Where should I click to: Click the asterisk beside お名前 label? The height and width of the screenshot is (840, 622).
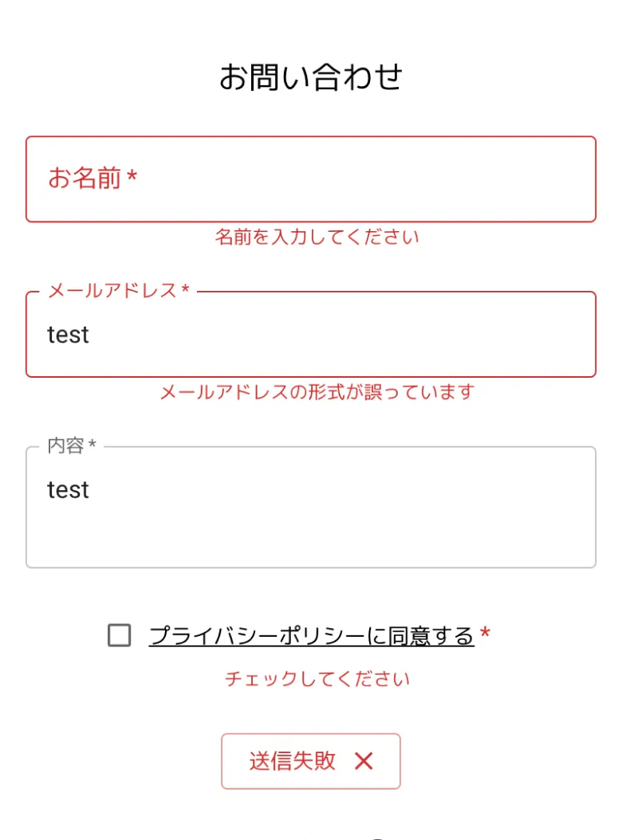click(x=132, y=175)
